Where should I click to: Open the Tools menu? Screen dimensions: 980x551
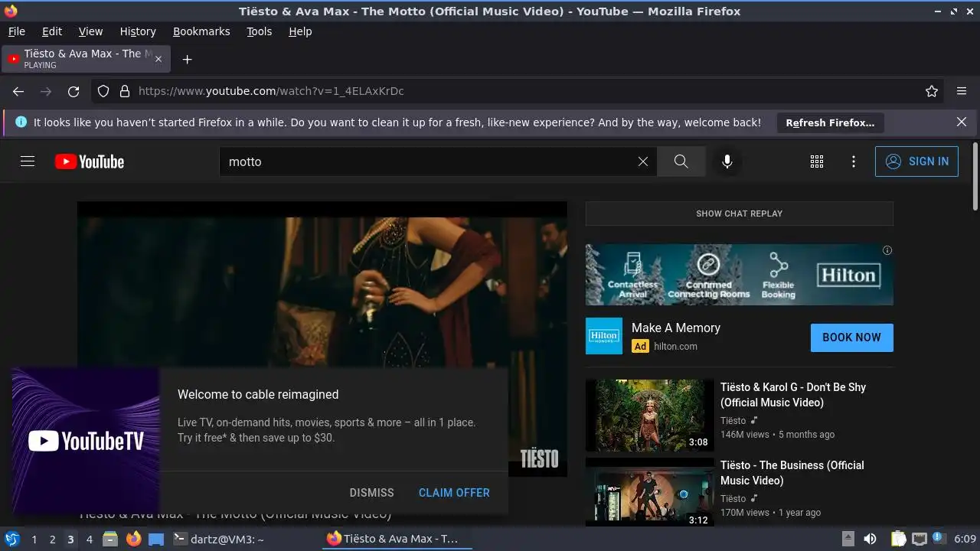click(x=259, y=31)
